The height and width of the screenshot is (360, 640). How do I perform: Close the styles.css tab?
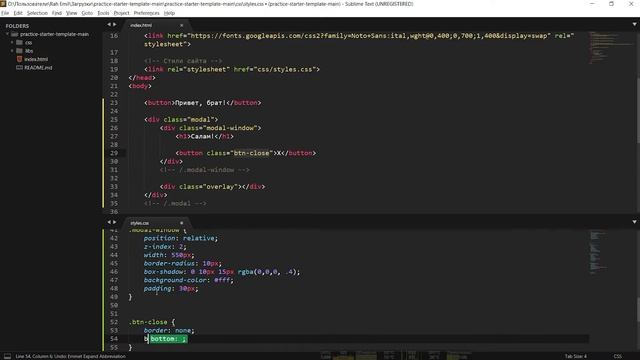coord(182,223)
